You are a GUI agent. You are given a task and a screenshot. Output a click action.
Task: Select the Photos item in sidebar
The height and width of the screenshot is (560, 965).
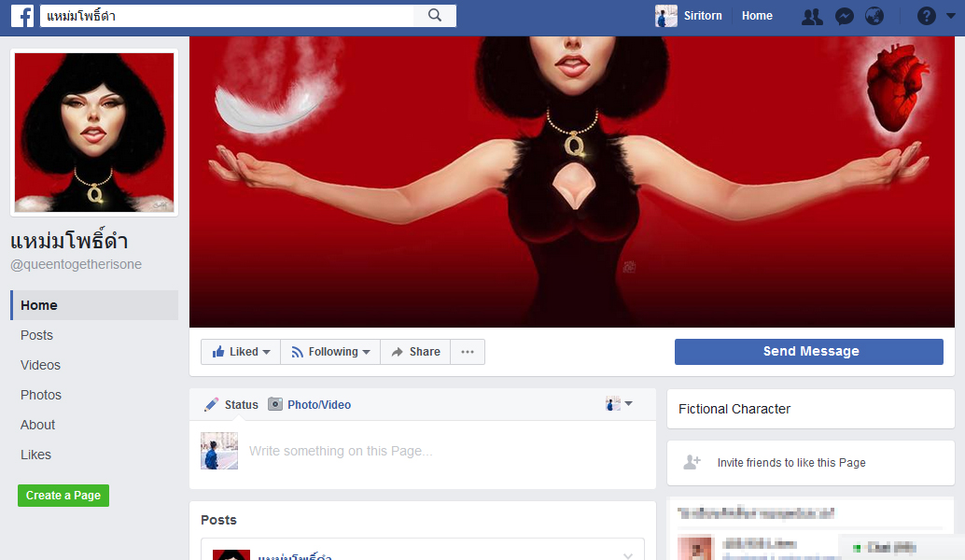(41, 395)
